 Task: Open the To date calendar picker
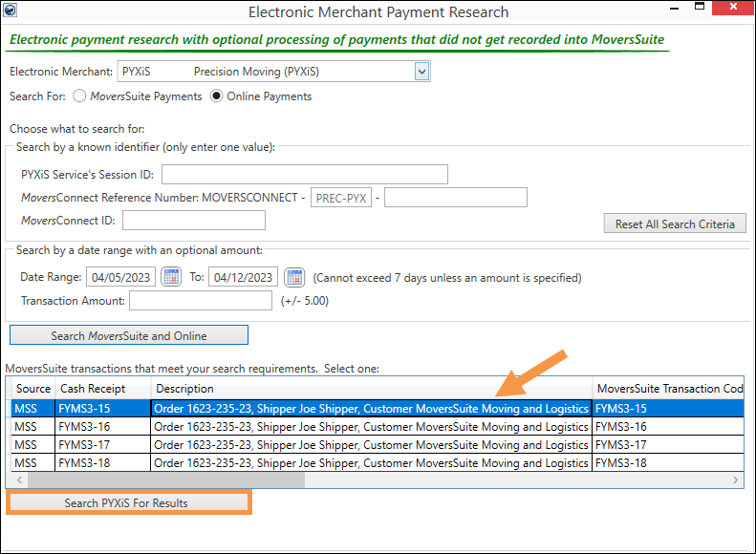[294, 278]
